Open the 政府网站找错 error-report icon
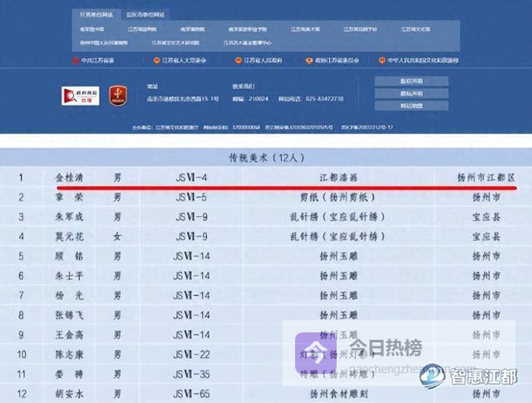The height and width of the screenshot is (403, 532). click(83, 97)
